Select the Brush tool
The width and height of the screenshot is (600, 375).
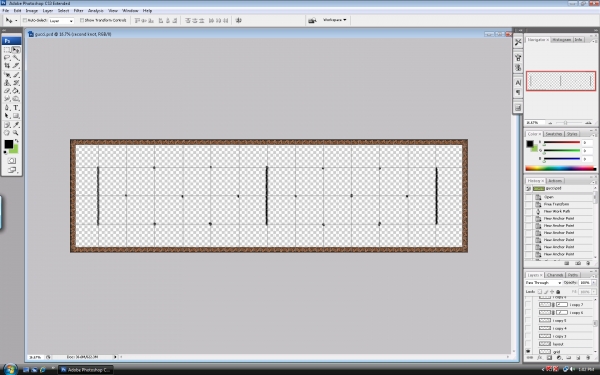coord(16,75)
